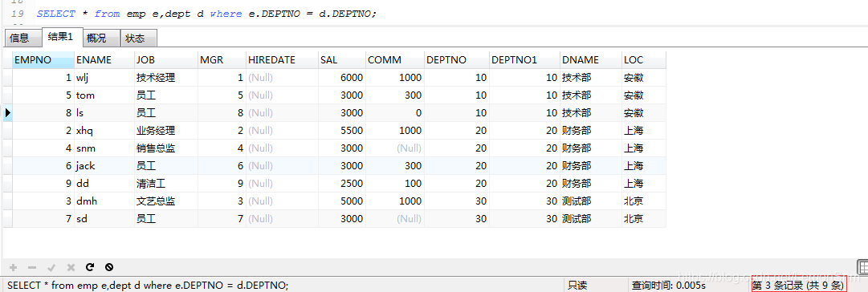Click the 6000 salary cell
Image resolution: width=868 pixels, height=292 pixels.
pos(341,78)
